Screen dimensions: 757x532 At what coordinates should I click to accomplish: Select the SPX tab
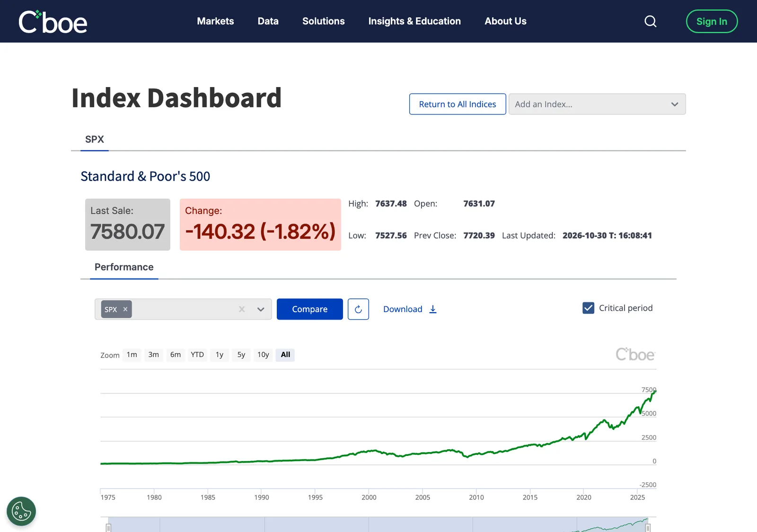point(95,140)
